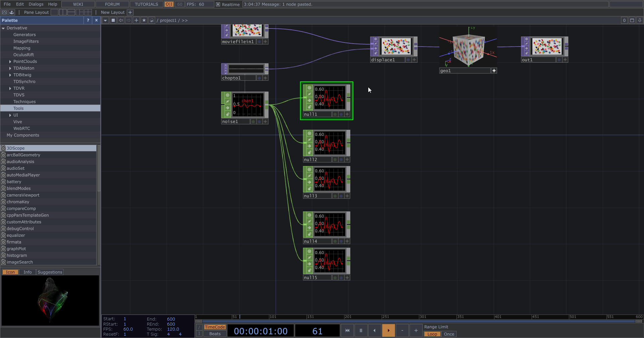
Task: Collapse the Derivative palette tree
Action: [x=3, y=28]
